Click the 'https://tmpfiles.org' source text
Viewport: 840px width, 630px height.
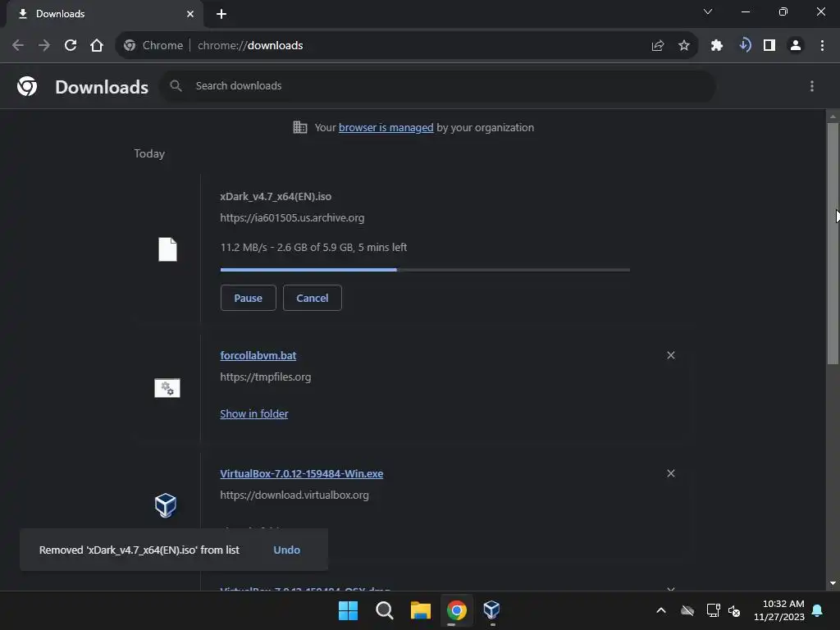265,377
